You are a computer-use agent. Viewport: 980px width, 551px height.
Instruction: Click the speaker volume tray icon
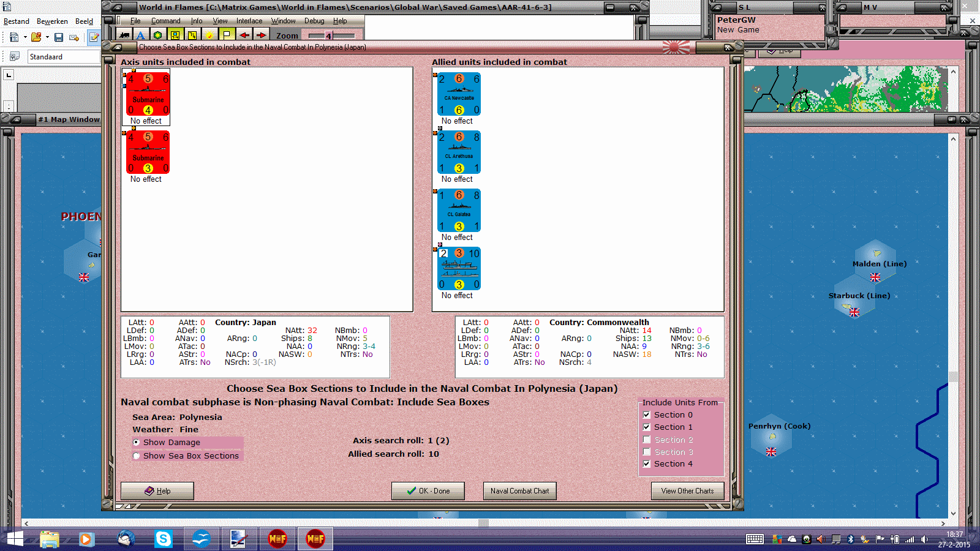[924, 539]
